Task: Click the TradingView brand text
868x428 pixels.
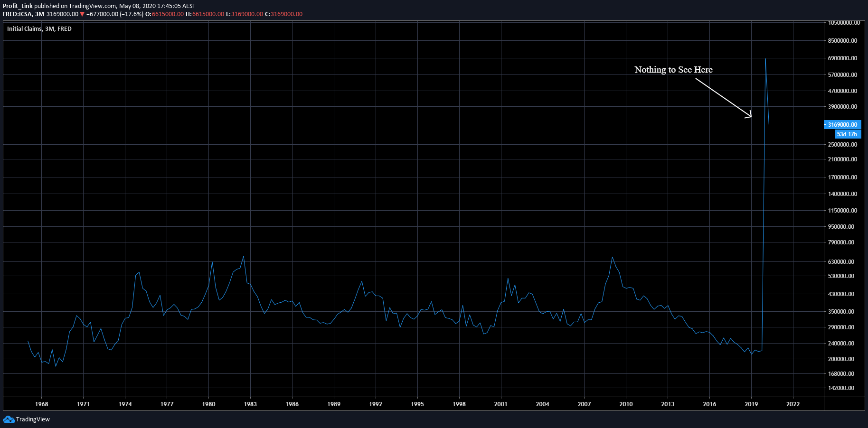Action: 33,419
